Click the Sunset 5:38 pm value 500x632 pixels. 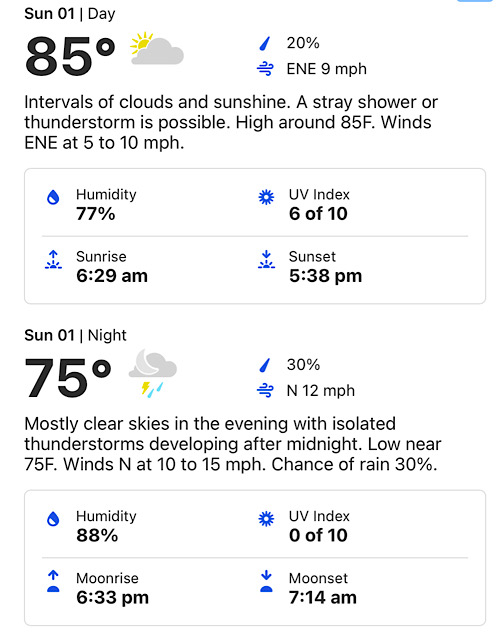point(326,276)
